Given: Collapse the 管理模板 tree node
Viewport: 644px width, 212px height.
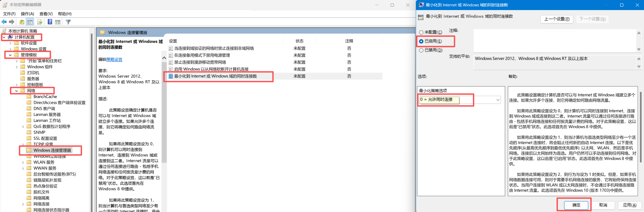Looking at the screenshot, I should click(x=10, y=55).
